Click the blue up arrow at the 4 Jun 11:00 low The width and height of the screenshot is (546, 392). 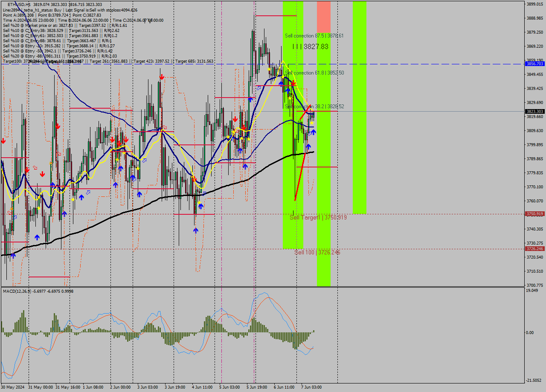(195, 230)
